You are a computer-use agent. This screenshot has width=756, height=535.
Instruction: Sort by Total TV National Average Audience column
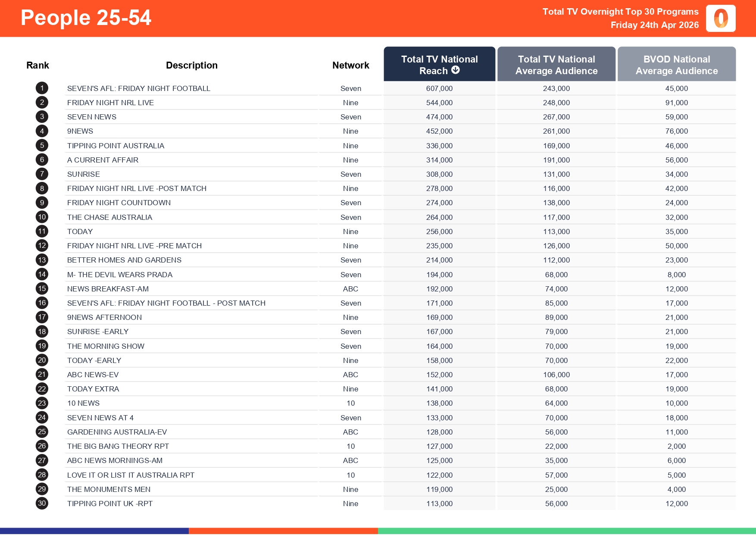(556, 65)
